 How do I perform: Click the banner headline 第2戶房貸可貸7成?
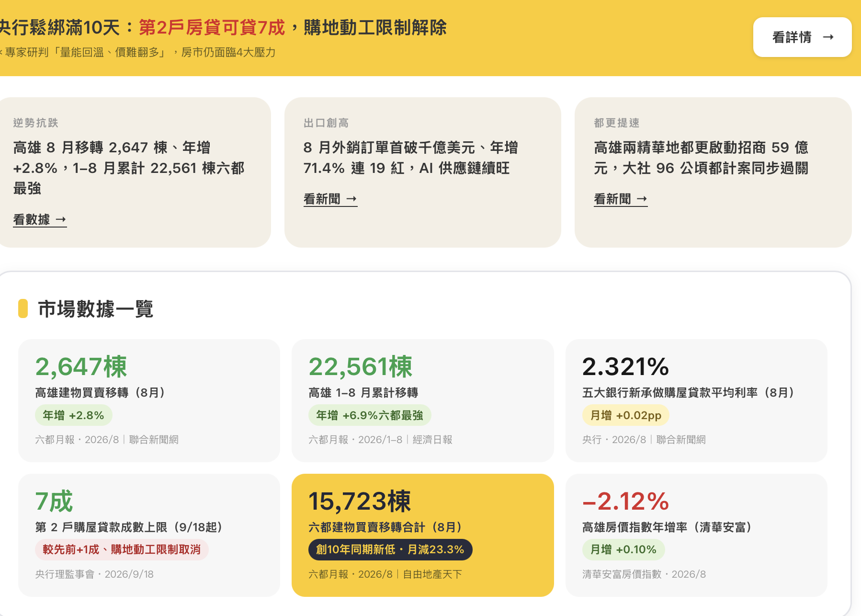coord(212,27)
